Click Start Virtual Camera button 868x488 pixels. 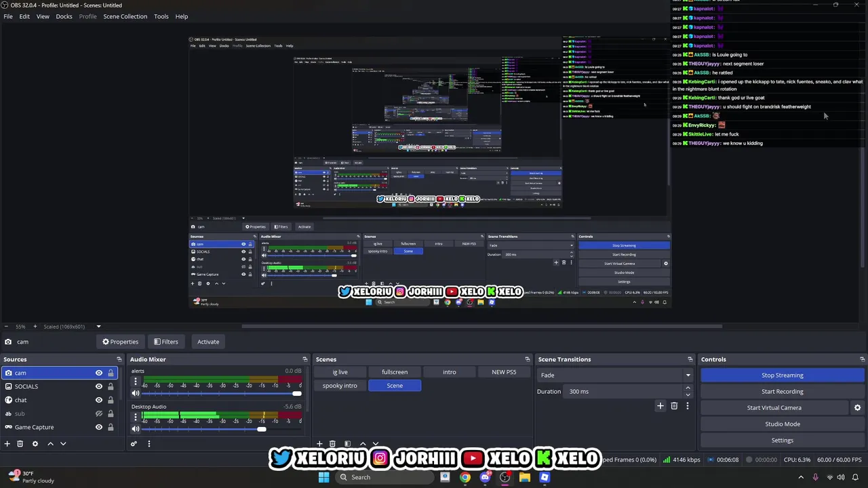[774, 407]
